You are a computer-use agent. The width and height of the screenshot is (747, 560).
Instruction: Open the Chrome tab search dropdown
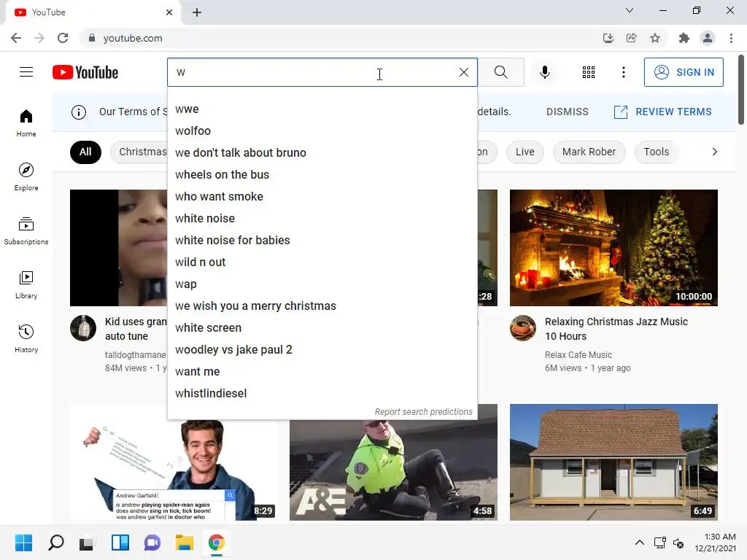[x=630, y=10]
